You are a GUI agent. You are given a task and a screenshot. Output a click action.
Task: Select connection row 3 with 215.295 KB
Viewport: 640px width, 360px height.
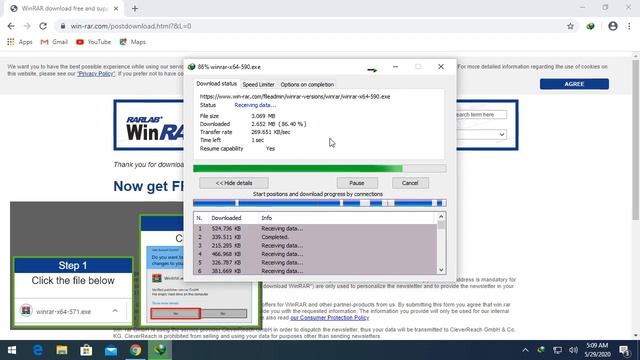click(315, 246)
